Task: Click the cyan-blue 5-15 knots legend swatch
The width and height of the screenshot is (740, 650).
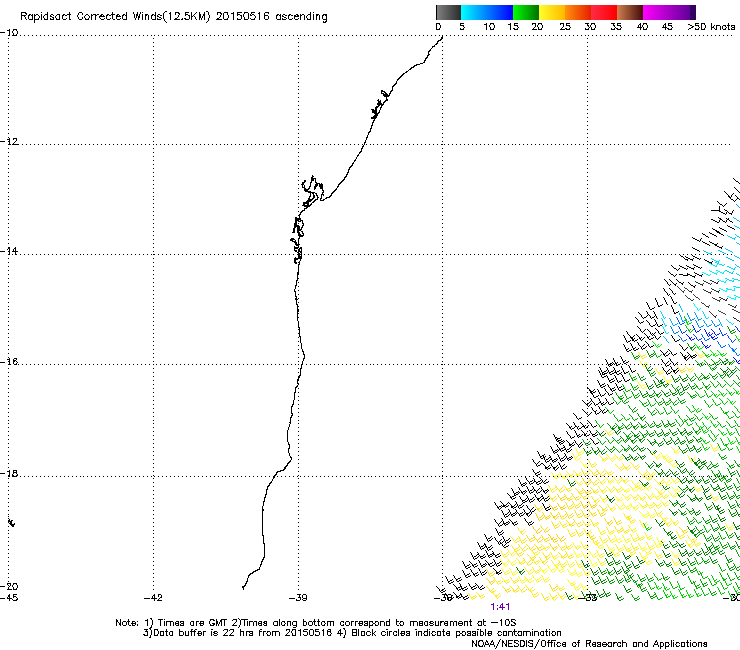Action: 487,12
